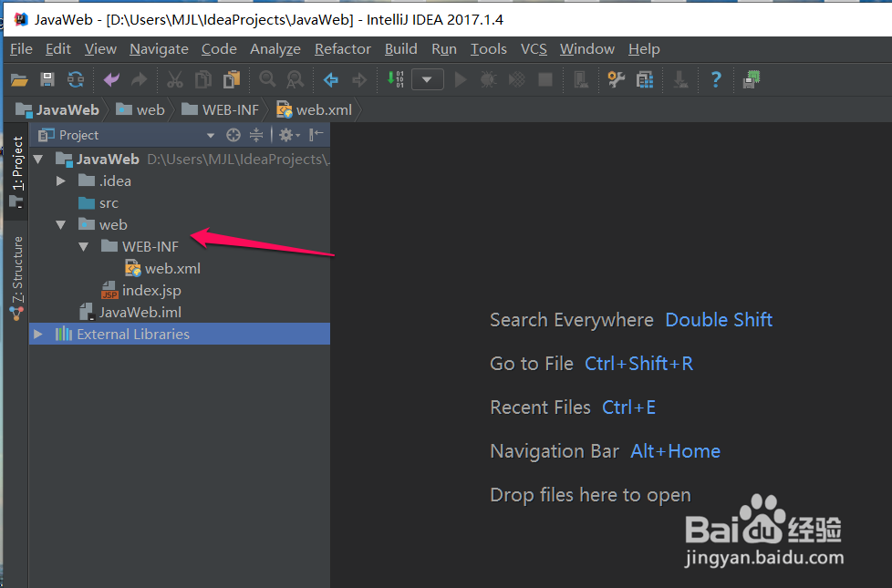Select JavaWeb.iml file
Viewport: 892px width, 588px height.
(x=140, y=312)
